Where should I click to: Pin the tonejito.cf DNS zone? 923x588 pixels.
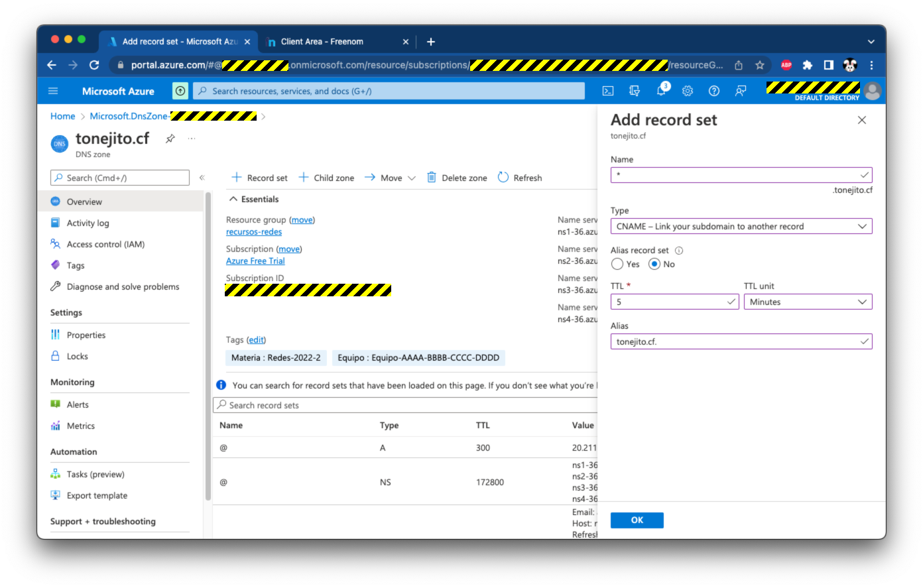click(x=170, y=139)
